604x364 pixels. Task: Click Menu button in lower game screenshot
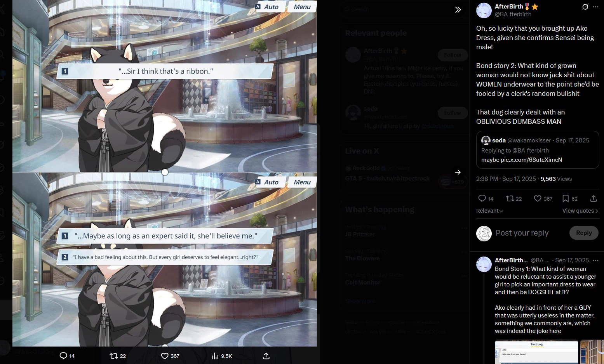(x=302, y=182)
